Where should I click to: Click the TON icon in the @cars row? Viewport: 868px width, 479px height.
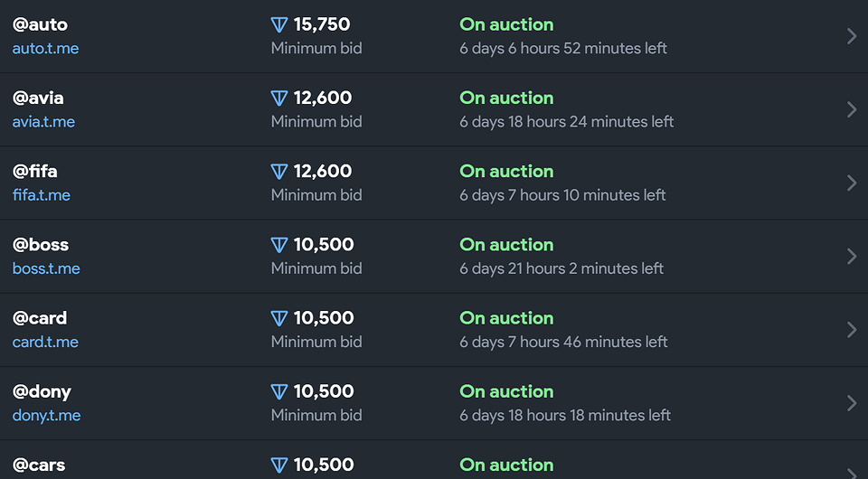(x=278, y=465)
